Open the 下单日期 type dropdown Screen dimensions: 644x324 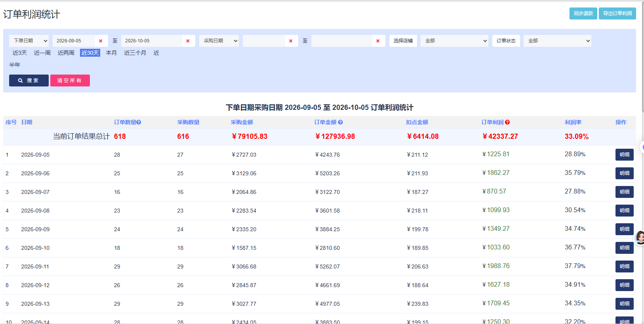coord(29,41)
